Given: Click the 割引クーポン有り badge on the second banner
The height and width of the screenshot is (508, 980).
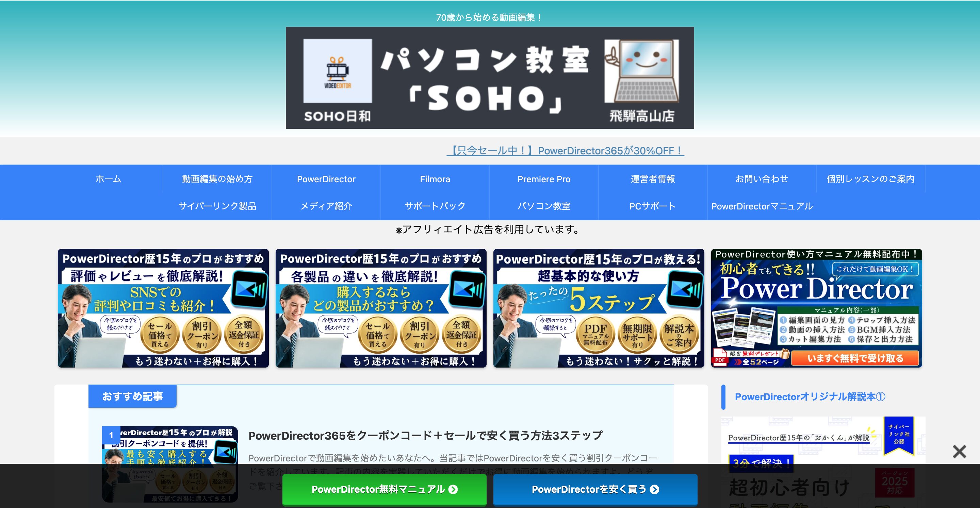Looking at the screenshot, I should click(x=420, y=335).
